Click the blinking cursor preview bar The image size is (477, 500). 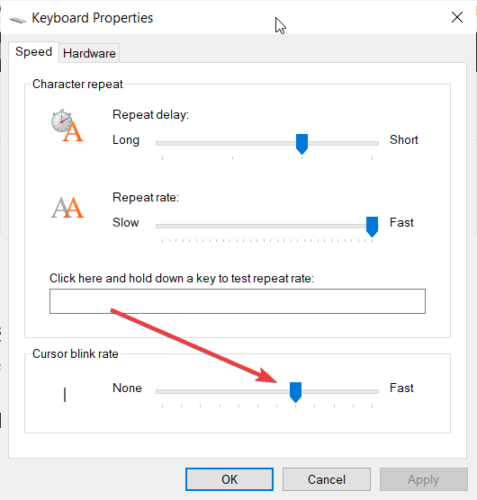tap(65, 395)
